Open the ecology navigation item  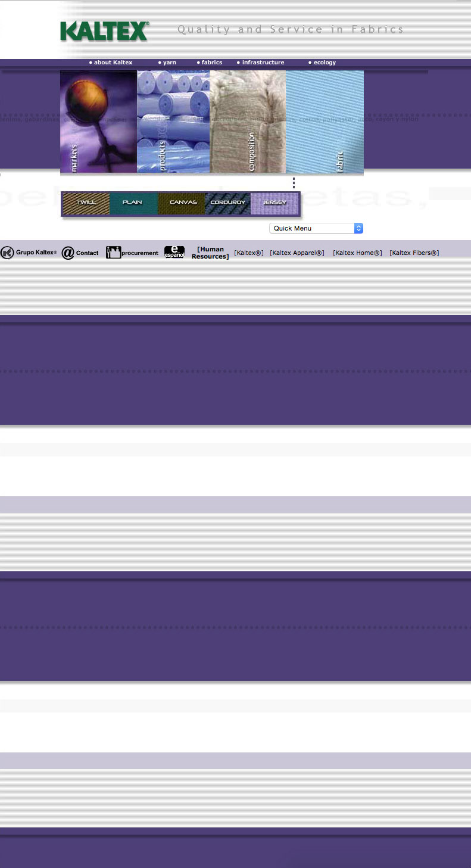(322, 63)
